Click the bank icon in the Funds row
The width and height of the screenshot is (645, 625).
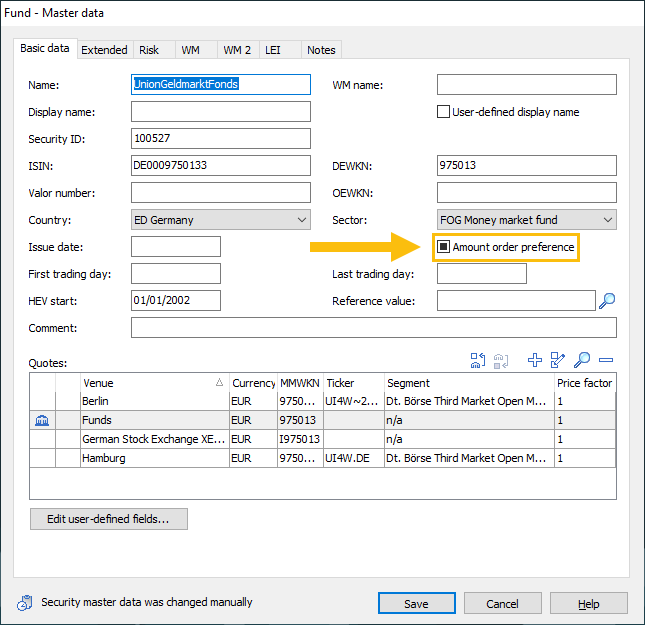click(x=42, y=421)
